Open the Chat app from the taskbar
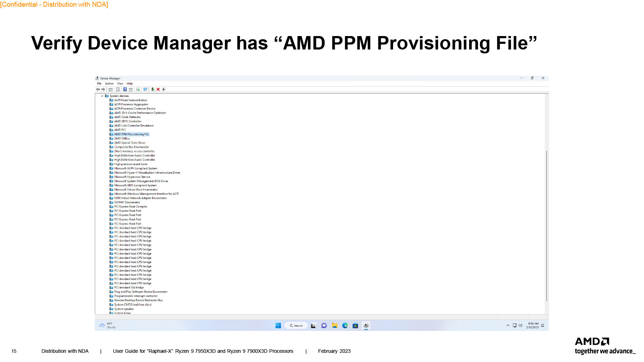Image resolution: width=644 pixels, height=362 pixels. pos(324,326)
